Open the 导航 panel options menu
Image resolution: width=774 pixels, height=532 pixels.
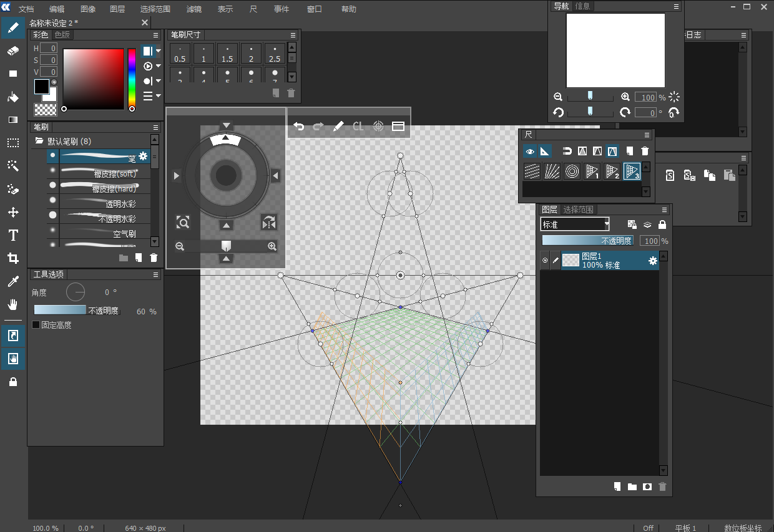(676, 6)
